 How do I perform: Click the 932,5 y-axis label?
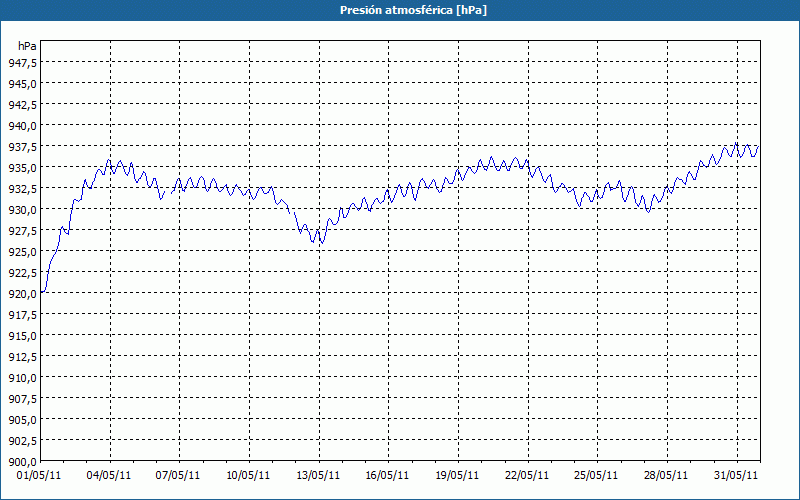pos(22,188)
